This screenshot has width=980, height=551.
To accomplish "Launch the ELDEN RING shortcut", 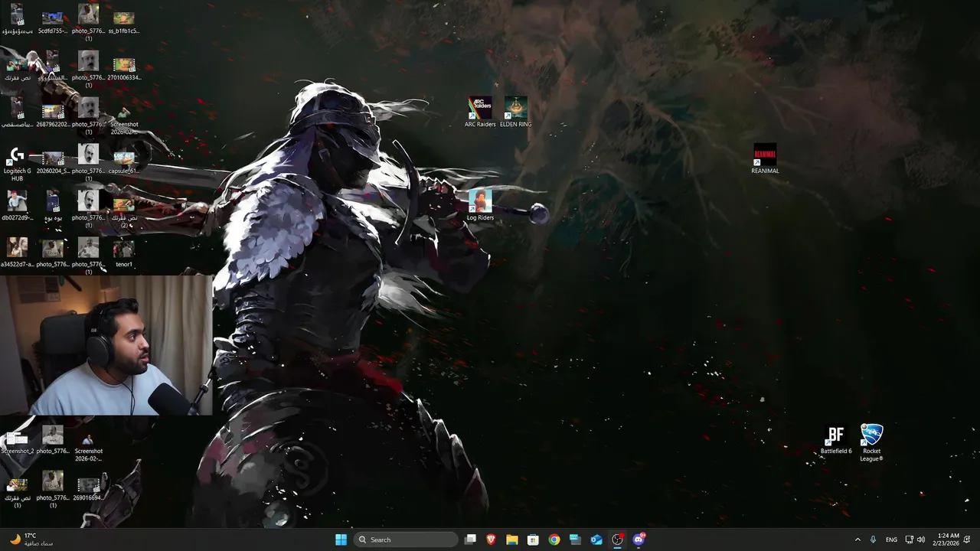I will pos(515,112).
